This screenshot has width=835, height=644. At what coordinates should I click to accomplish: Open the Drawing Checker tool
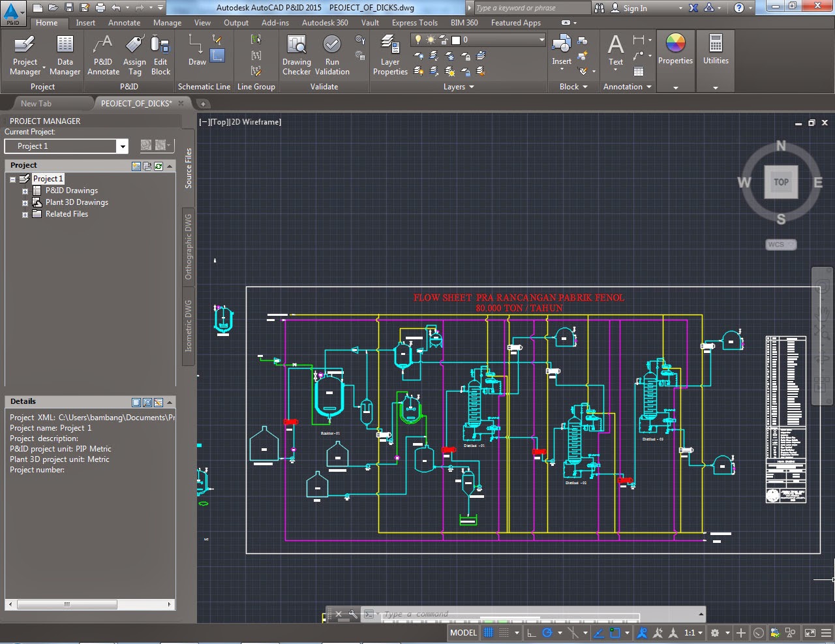[296, 55]
